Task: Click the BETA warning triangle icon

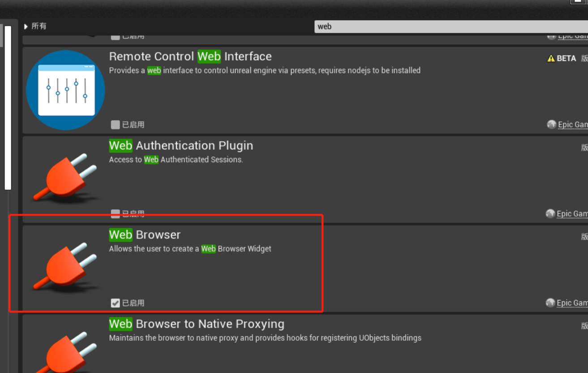Action: pos(551,58)
